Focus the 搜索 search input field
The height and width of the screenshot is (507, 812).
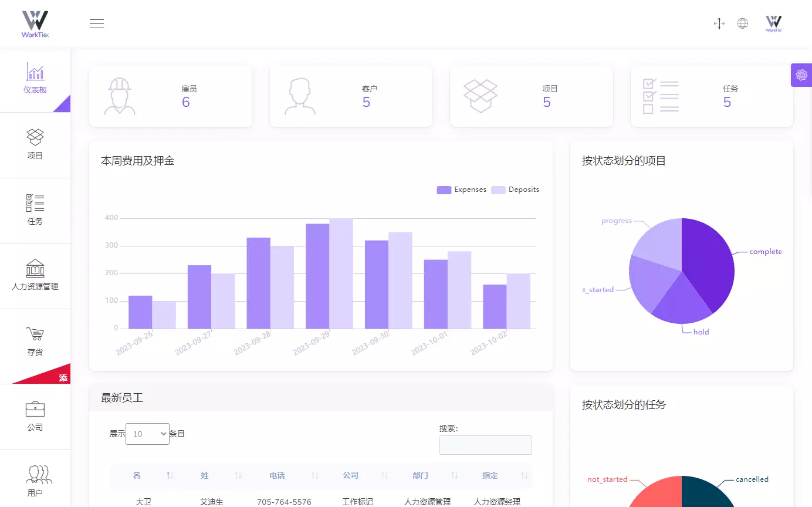point(486,445)
